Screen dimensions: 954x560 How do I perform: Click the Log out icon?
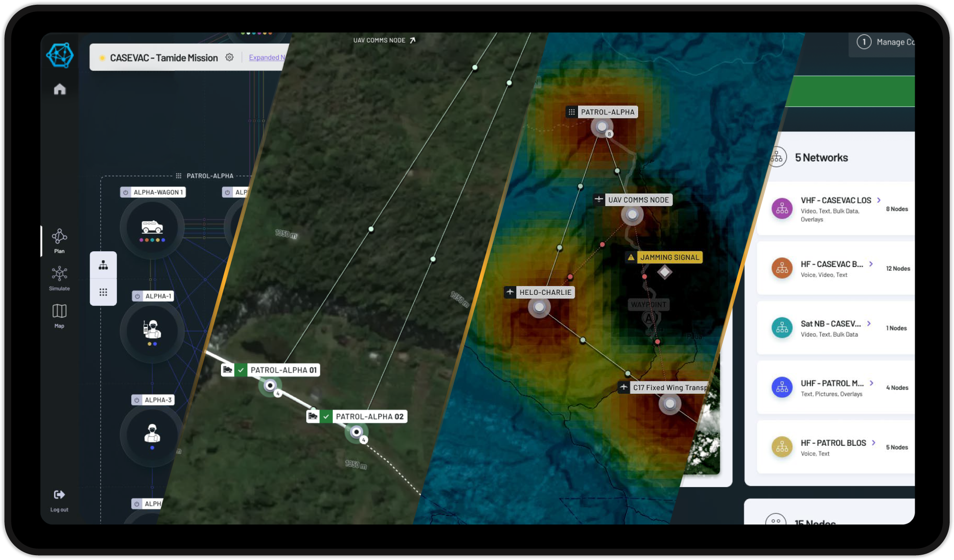click(59, 495)
